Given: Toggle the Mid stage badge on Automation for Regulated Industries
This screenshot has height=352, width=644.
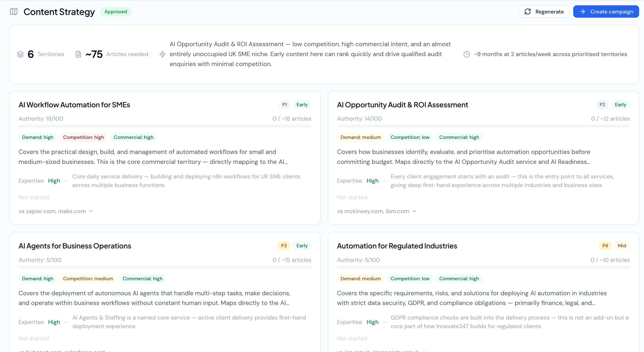Looking at the screenshot, I should coord(622,246).
